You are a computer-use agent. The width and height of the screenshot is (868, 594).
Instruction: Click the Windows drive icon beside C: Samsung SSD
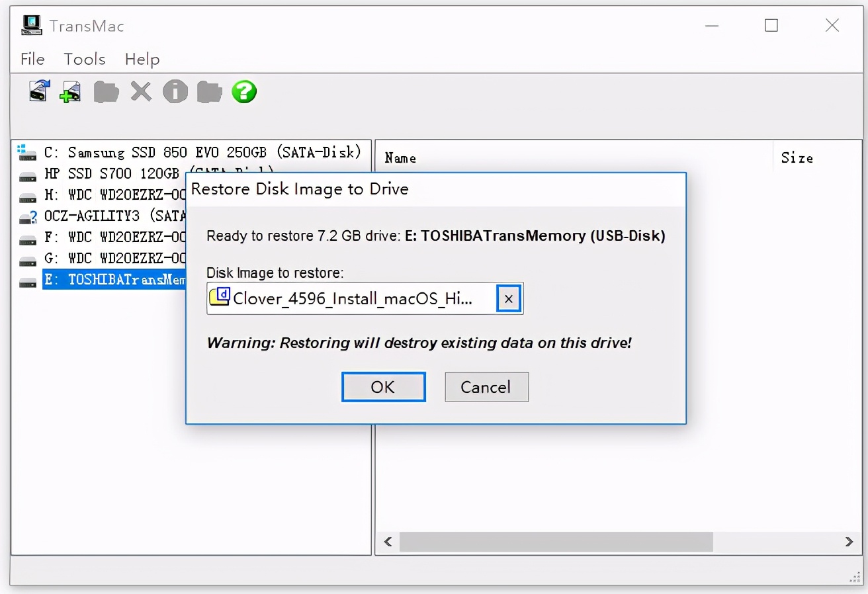tap(27, 152)
